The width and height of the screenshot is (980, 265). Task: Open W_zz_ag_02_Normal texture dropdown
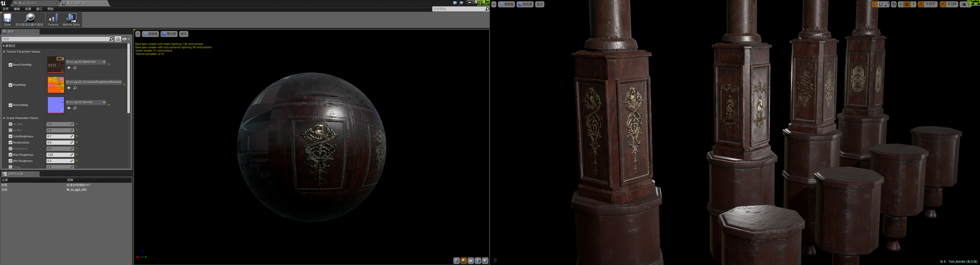[86, 102]
